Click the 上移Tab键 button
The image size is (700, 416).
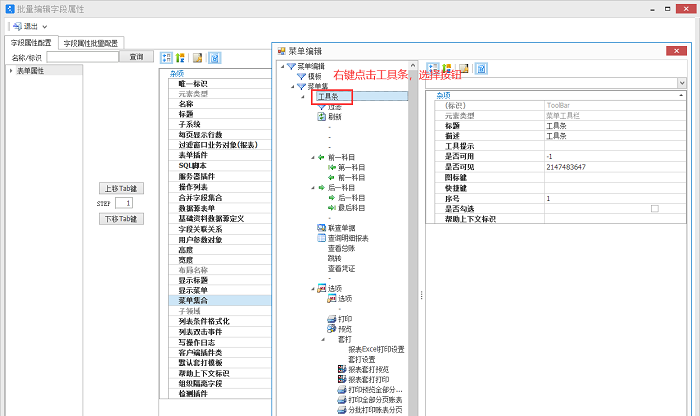[123, 187]
